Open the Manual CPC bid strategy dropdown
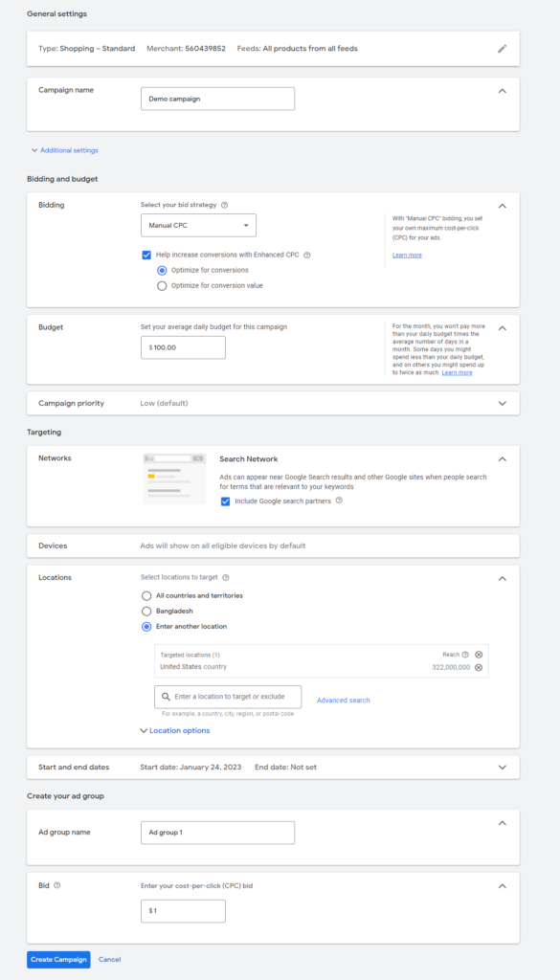Viewport: 560px width, 980px height. [198, 225]
